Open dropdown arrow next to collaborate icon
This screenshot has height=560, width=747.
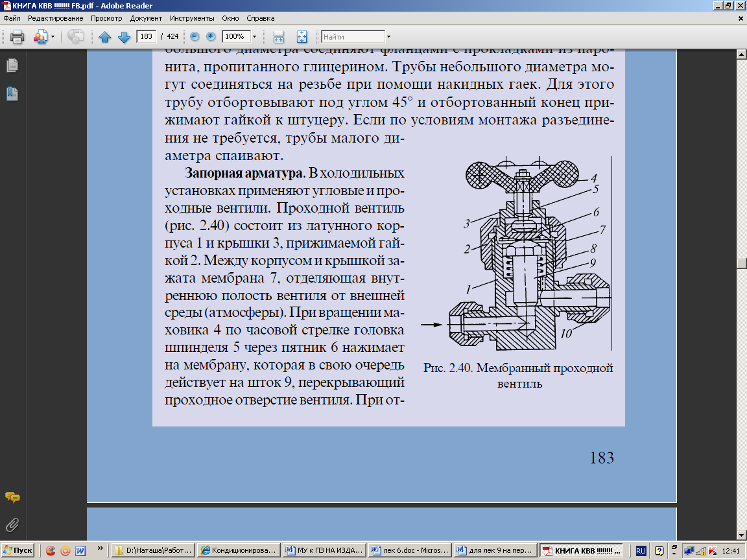(x=53, y=37)
